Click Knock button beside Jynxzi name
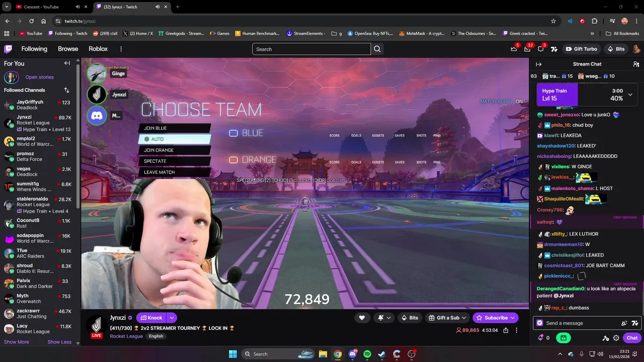 click(151, 318)
